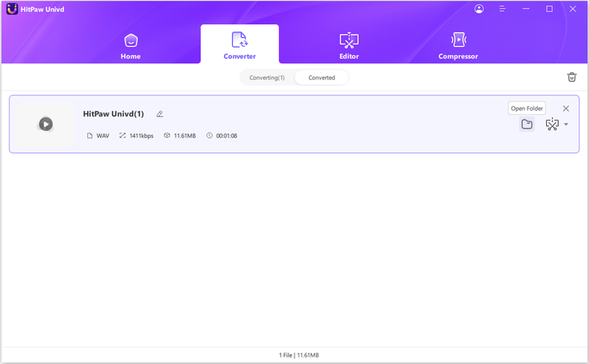Add converted file to editor icon
589x364 pixels.
pyautogui.click(x=552, y=124)
